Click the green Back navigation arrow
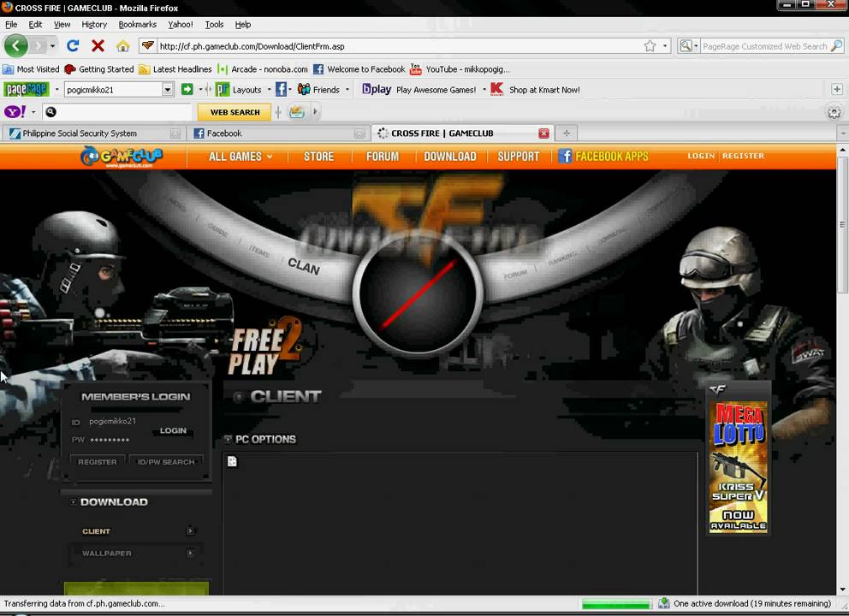Image resolution: width=849 pixels, height=616 pixels. pyautogui.click(x=15, y=46)
